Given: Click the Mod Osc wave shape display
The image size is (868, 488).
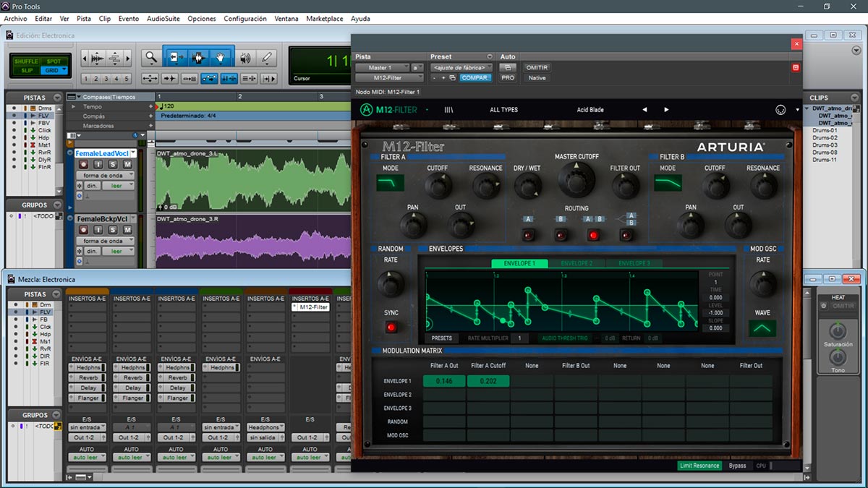Looking at the screenshot, I should (x=762, y=328).
